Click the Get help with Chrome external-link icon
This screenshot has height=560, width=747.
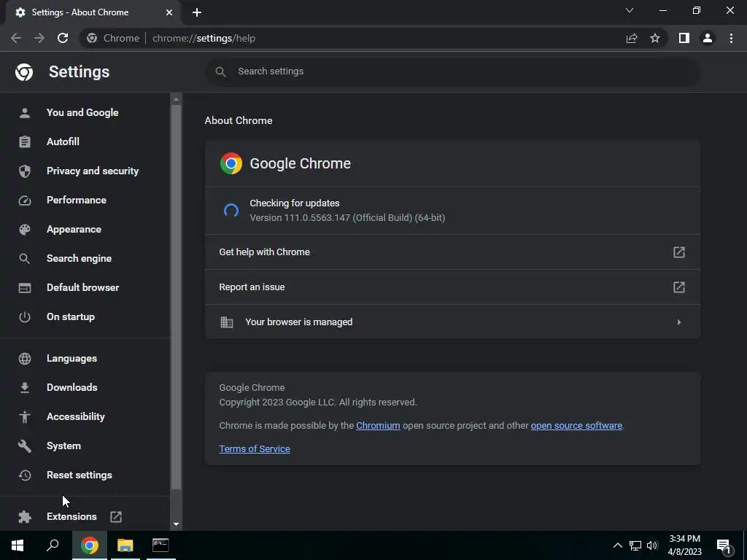point(679,252)
